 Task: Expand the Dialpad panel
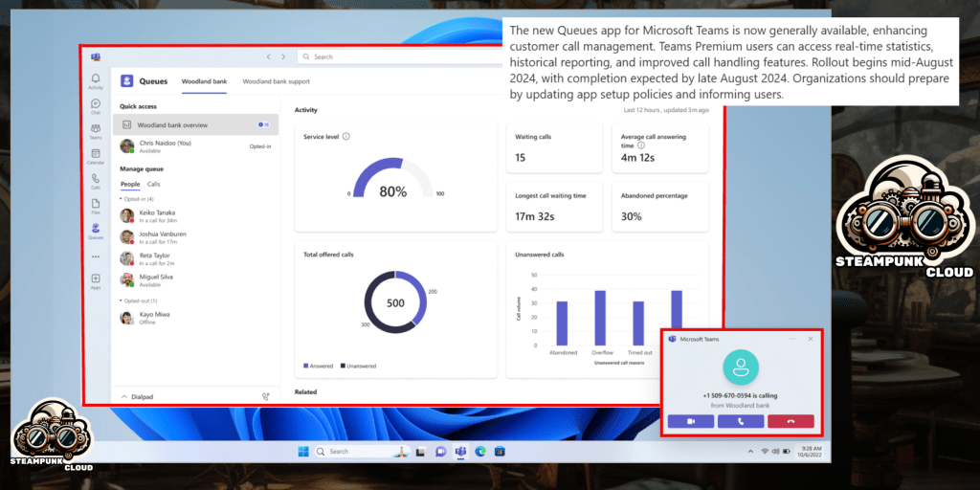124,395
